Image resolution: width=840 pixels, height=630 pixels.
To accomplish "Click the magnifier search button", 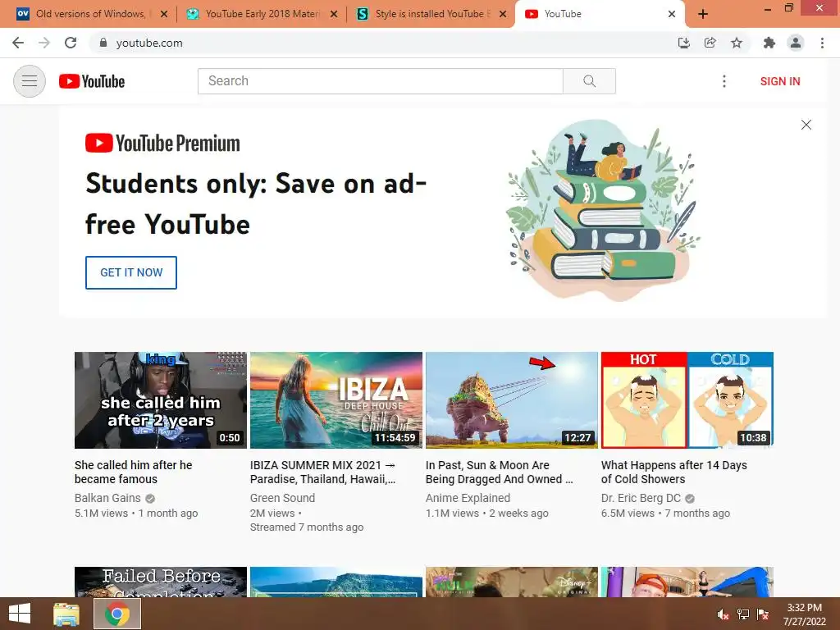I will click(x=589, y=81).
